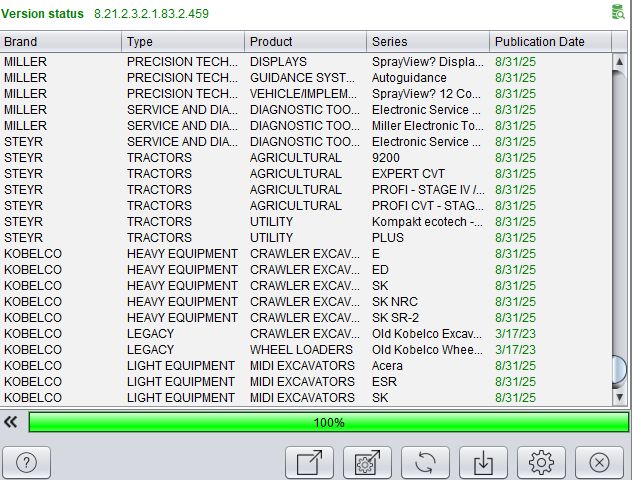Select the Old Kobelco Whee... row
The height and width of the screenshot is (480, 632).
306,349
